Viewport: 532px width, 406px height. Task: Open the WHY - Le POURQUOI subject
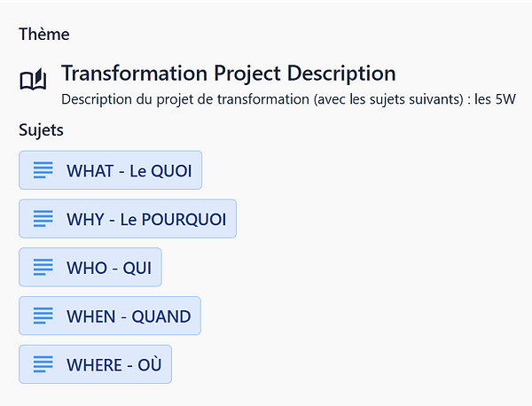pyautogui.click(x=145, y=219)
